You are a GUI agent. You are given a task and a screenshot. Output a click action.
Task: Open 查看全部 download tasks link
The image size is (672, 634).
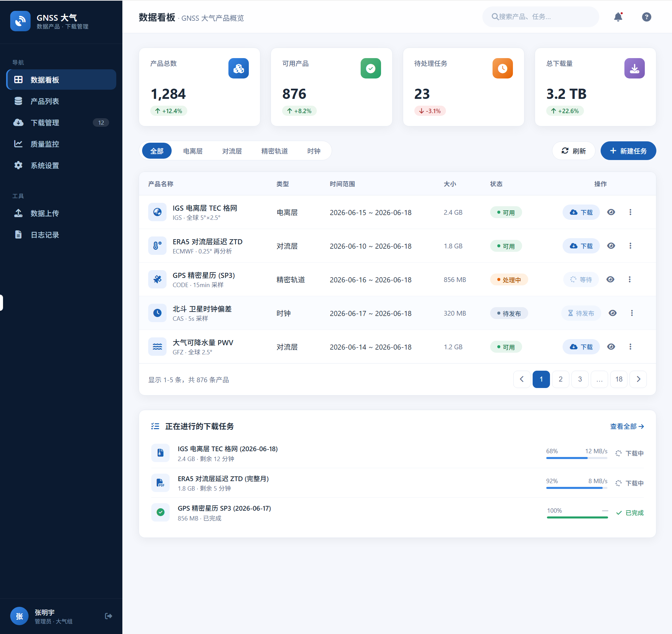pos(627,426)
